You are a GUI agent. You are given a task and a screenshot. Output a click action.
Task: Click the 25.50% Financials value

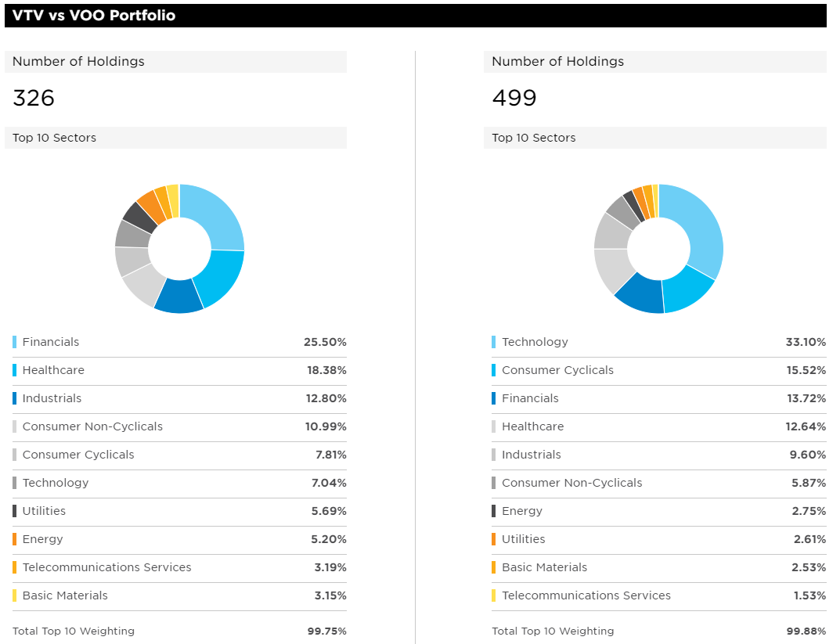pyautogui.click(x=325, y=342)
